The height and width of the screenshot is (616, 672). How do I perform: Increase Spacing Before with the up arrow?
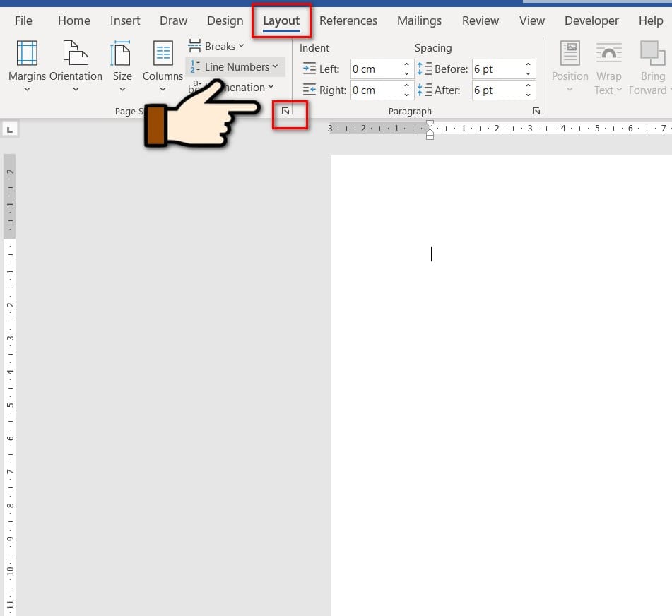tap(528, 64)
